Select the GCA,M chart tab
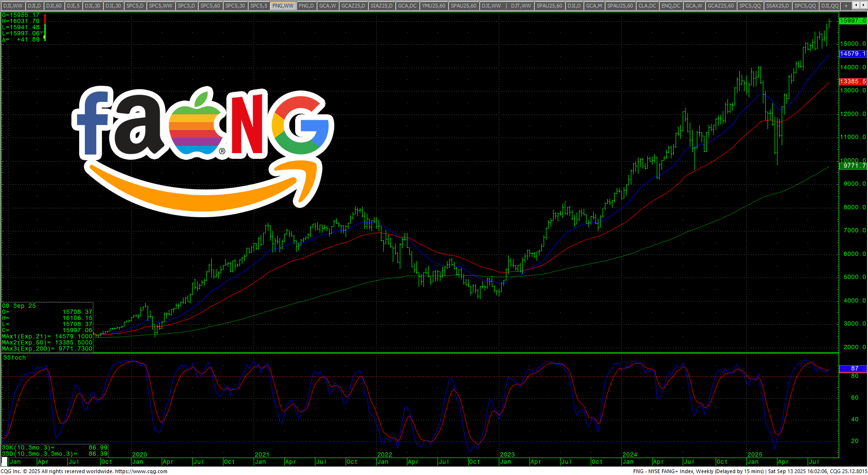 [x=594, y=6]
